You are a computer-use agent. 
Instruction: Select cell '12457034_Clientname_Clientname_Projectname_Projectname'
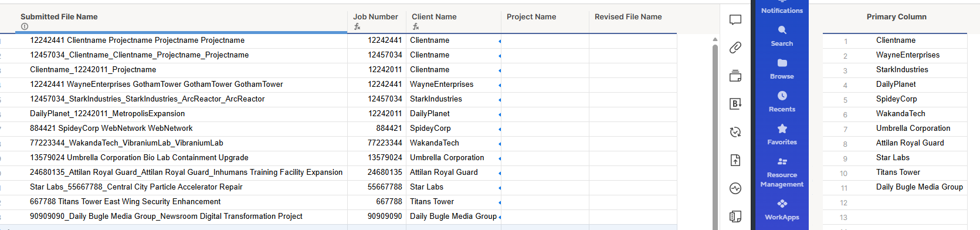click(x=181, y=55)
